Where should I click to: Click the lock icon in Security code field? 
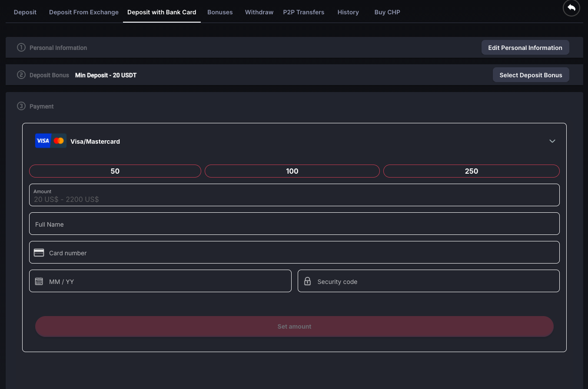(x=307, y=281)
